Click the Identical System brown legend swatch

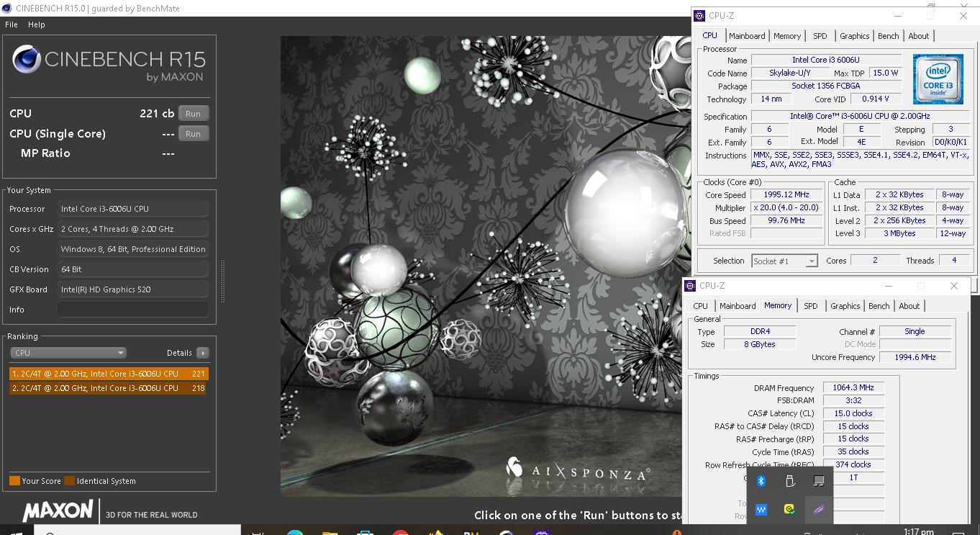(69, 481)
